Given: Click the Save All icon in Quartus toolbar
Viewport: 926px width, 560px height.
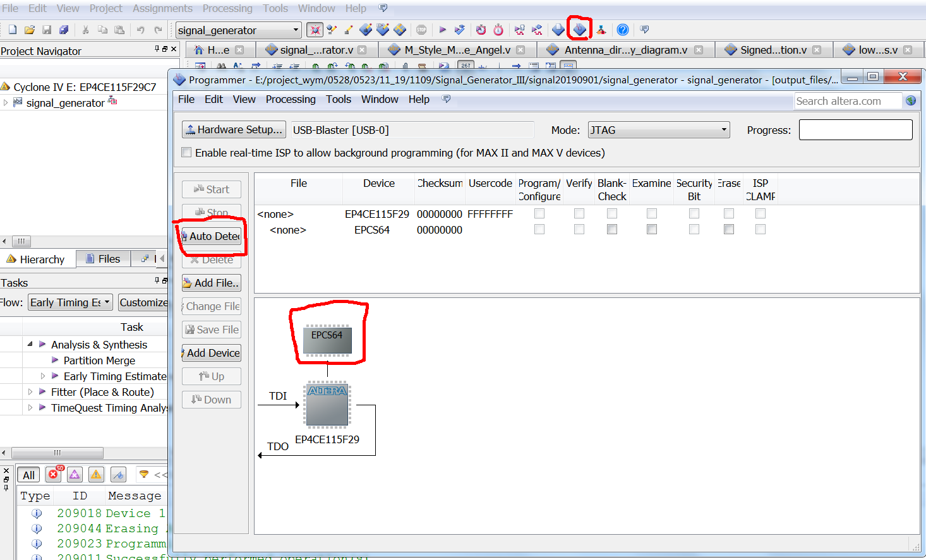Looking at the screenshot, I should pos(64,30).
